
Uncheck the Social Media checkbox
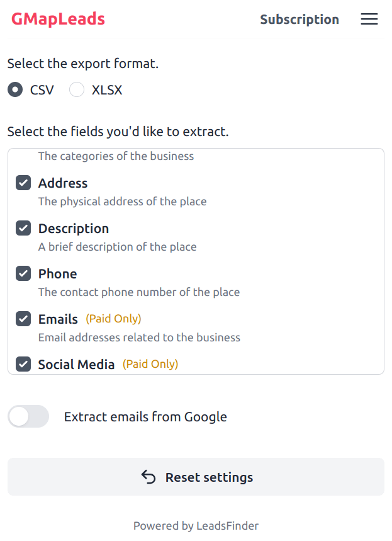(23, 364)
